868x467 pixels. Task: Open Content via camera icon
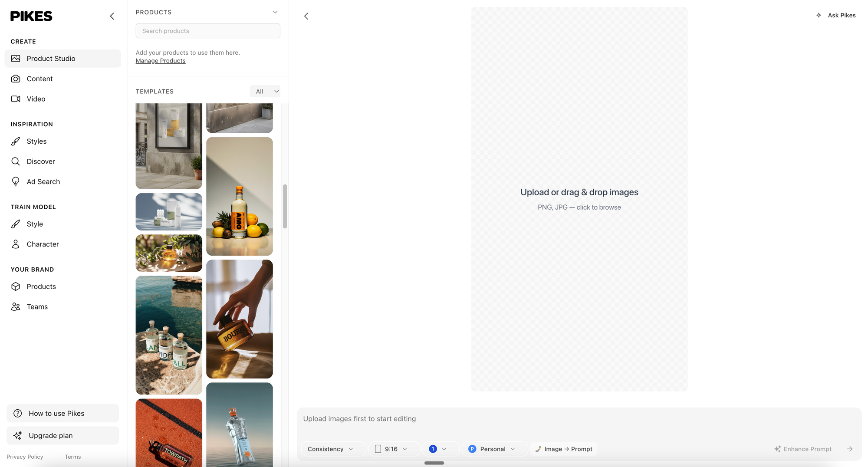click(16, 79)
